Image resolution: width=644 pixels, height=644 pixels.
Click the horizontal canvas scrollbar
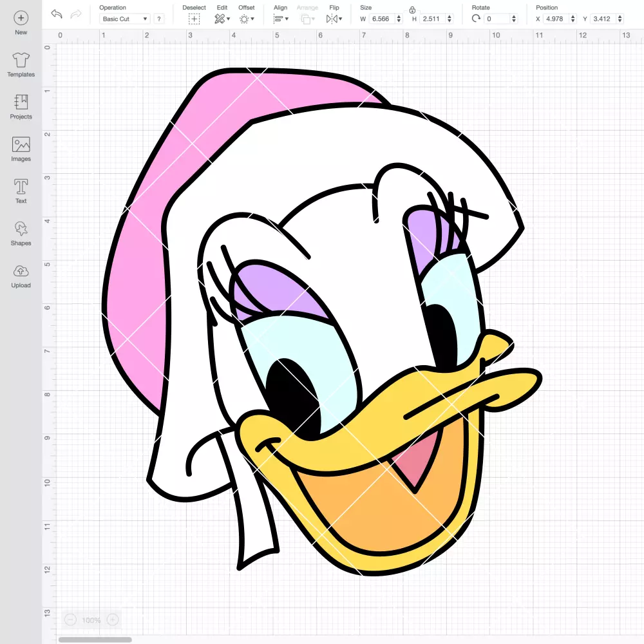95,639
